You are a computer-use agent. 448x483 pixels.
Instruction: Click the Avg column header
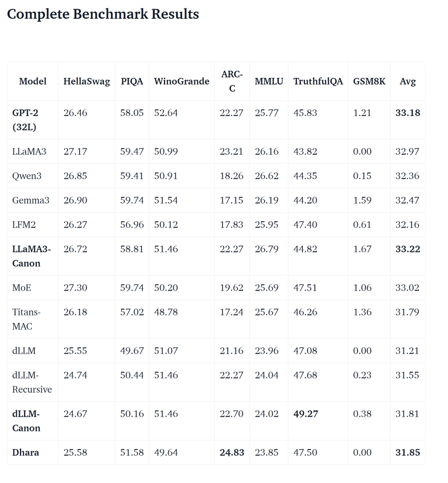pyautogui.click(x=408, y=81)
